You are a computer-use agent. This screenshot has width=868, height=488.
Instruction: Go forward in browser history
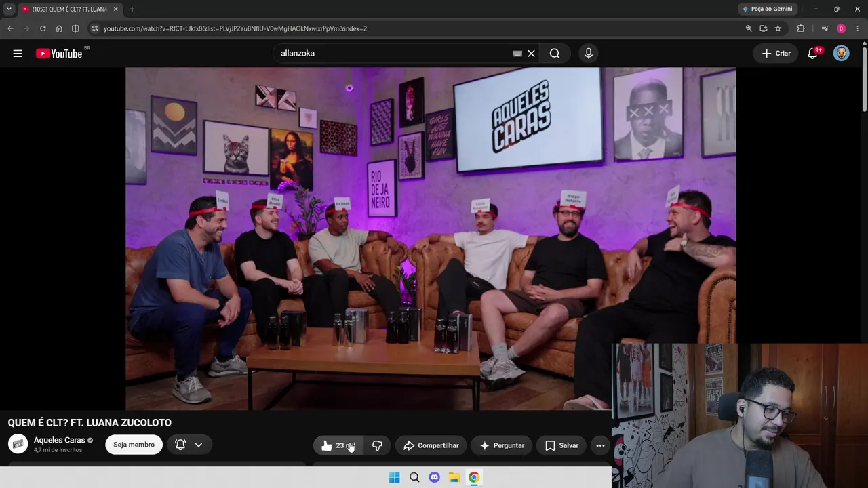[x=26, y=28]
